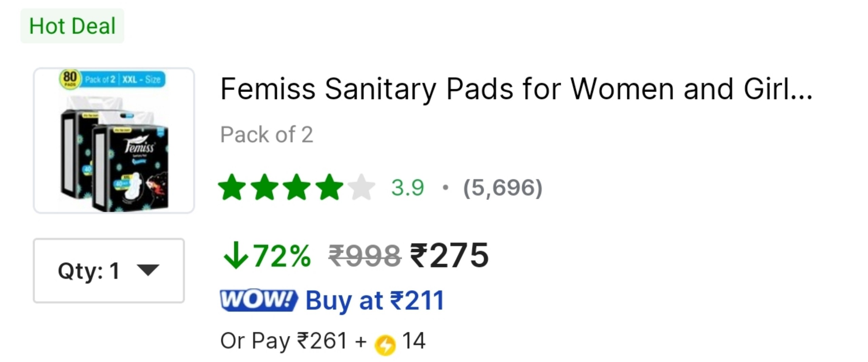Open the Qty: 1 dropdown
Viewport: 868px width, 362px height.
click(x=109, y=270)
